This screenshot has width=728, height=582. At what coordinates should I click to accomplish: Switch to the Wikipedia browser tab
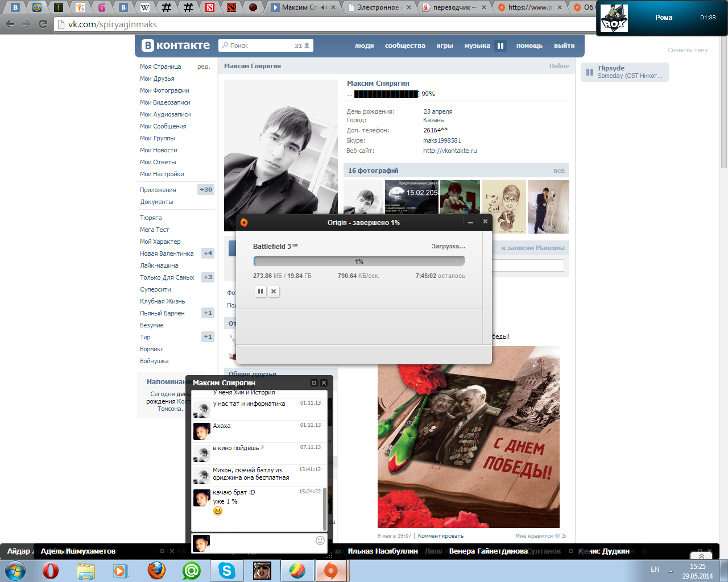pos(145,7)
